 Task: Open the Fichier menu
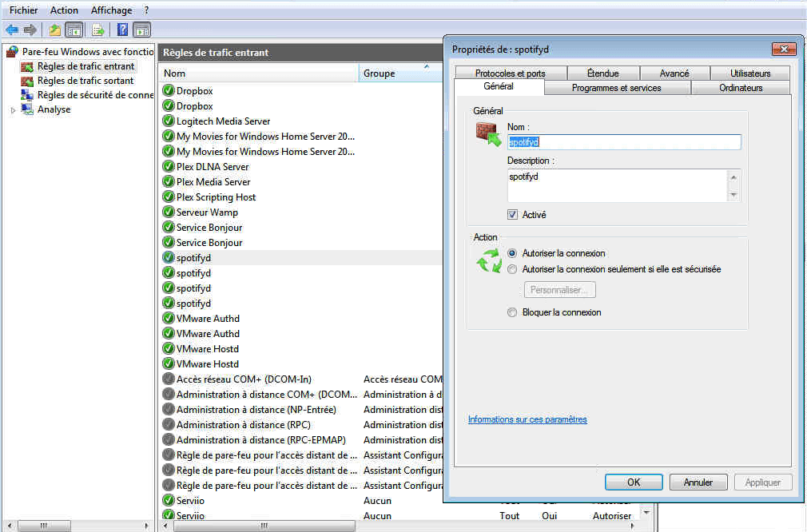point(24,10)
